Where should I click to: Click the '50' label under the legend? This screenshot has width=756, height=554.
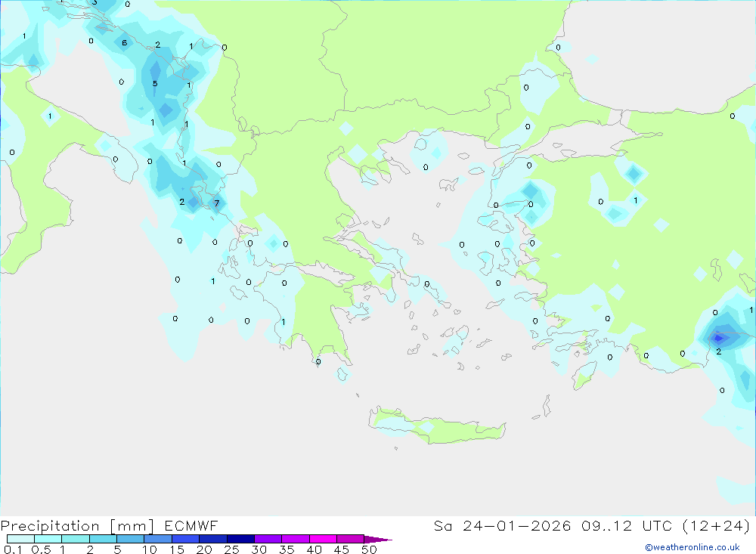point(369,549)
